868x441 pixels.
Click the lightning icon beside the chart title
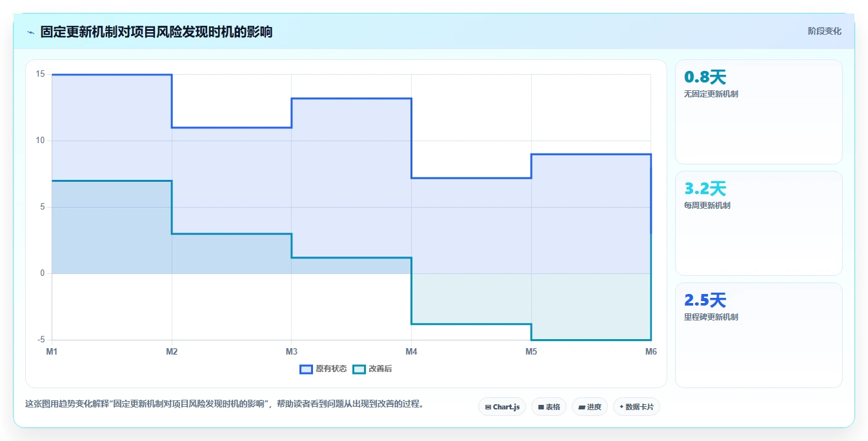30,32
